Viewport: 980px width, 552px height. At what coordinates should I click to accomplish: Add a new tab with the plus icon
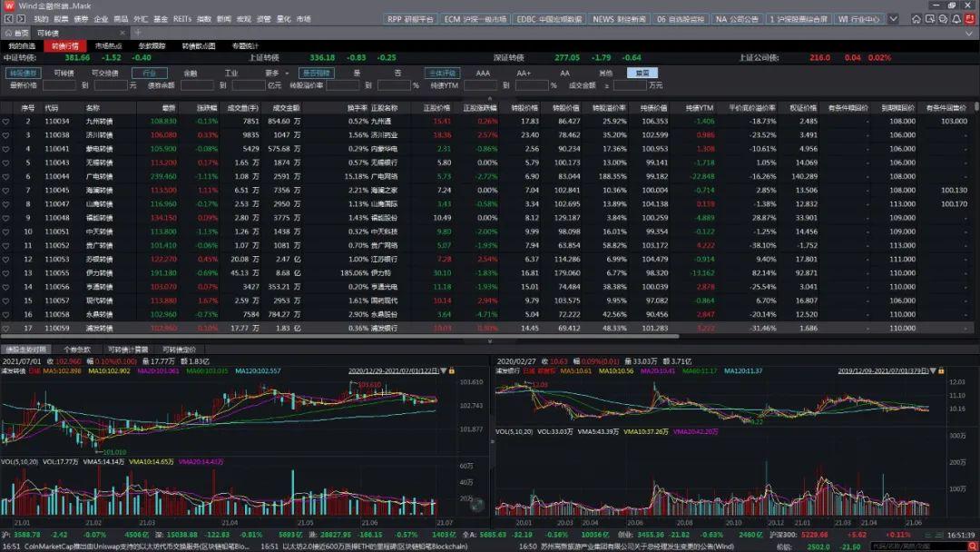tap(138, 33)
